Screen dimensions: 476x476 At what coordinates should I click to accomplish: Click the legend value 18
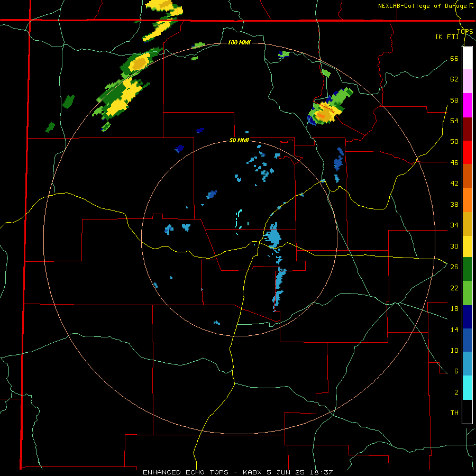coord(454,309)
